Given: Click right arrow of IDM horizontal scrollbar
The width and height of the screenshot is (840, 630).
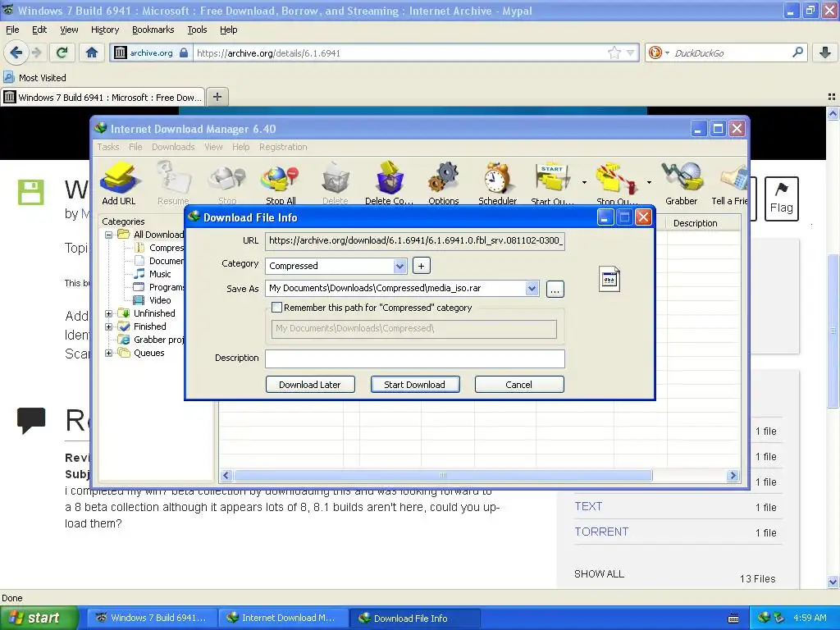Looking at the screenshot, I should 733,475.
